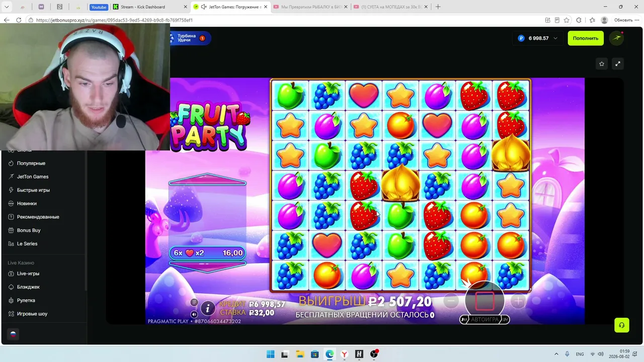Increase the bet with the plus button
Screen dimensions: 644x362
[x=518, y=301]
